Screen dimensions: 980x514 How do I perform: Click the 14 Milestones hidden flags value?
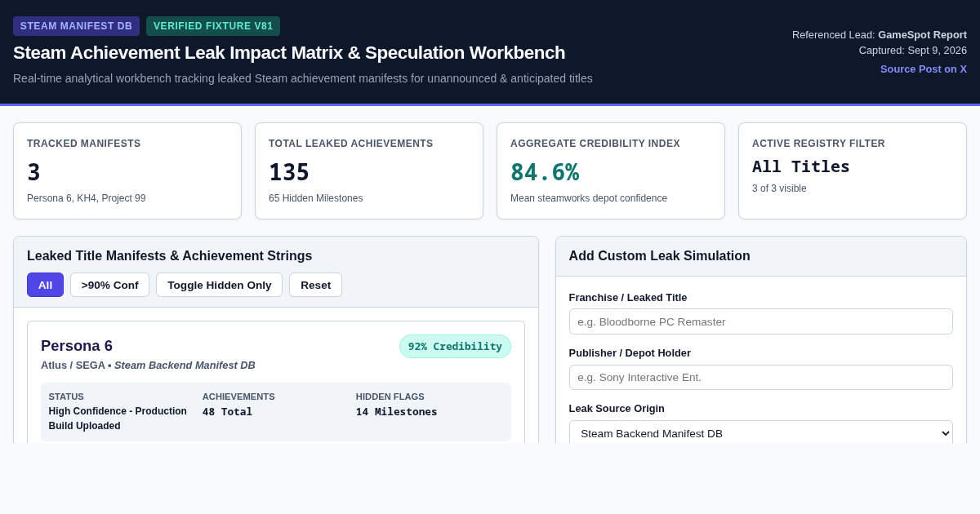396,412
